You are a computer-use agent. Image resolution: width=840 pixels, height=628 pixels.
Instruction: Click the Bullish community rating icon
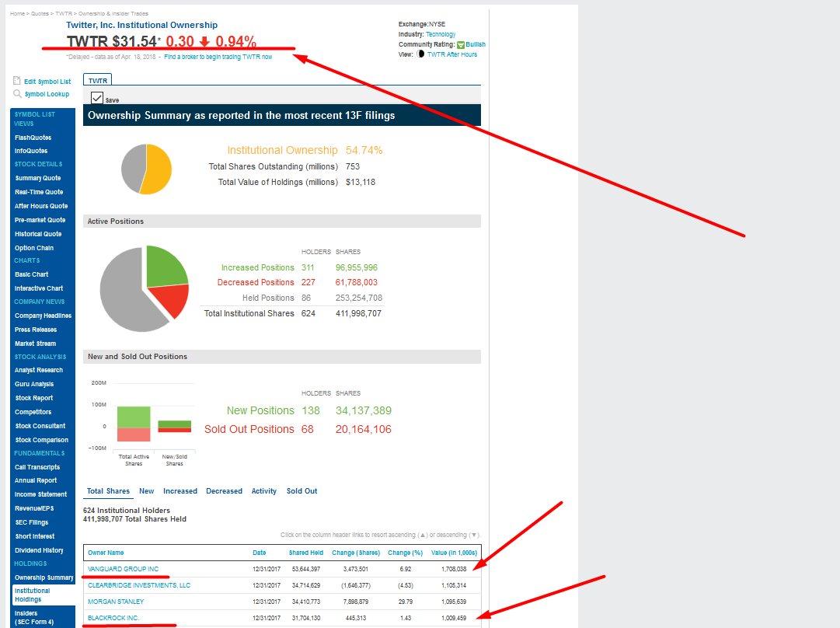[x=461, y=44]
